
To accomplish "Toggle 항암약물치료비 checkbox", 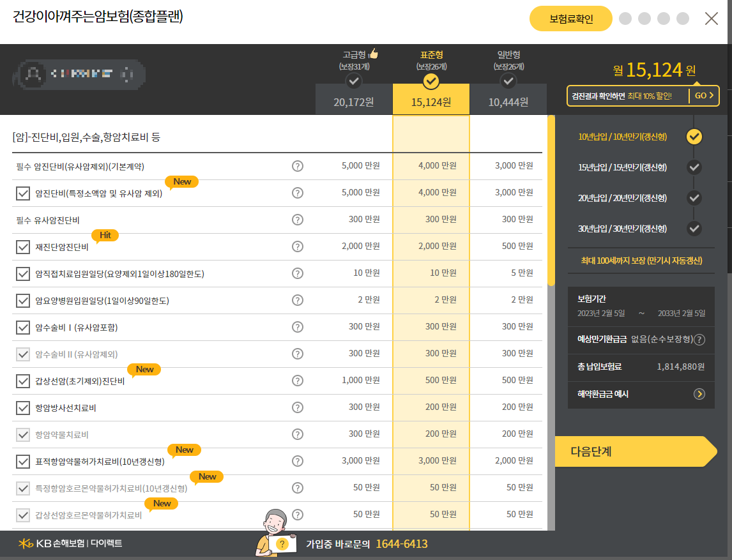I will click(23, 435).
